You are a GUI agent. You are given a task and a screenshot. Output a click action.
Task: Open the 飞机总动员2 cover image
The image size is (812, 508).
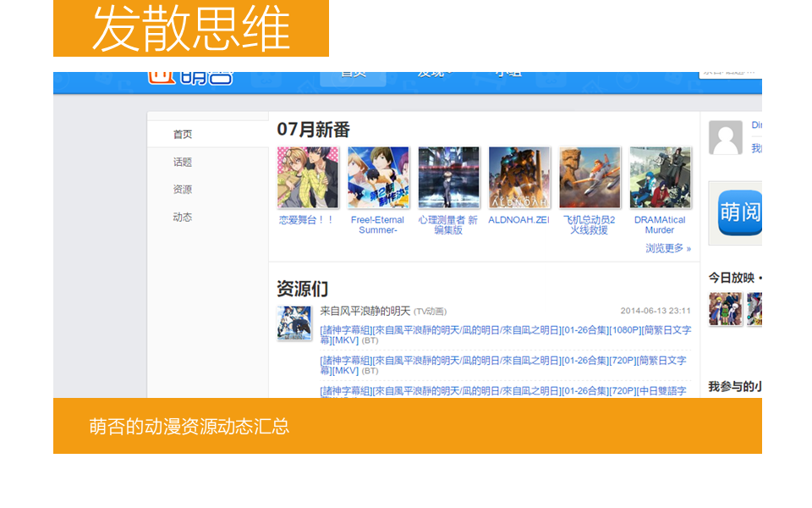pos(590,178)
